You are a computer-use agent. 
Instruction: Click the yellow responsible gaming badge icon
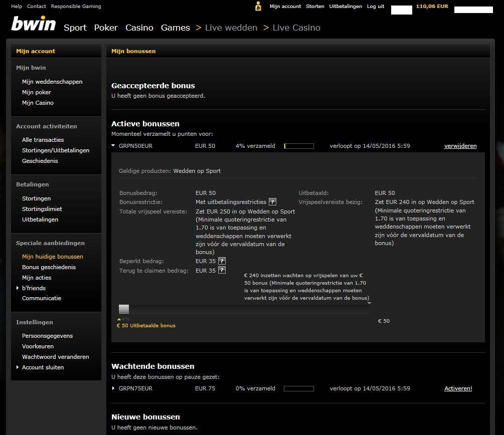click(x=258, y=6)
